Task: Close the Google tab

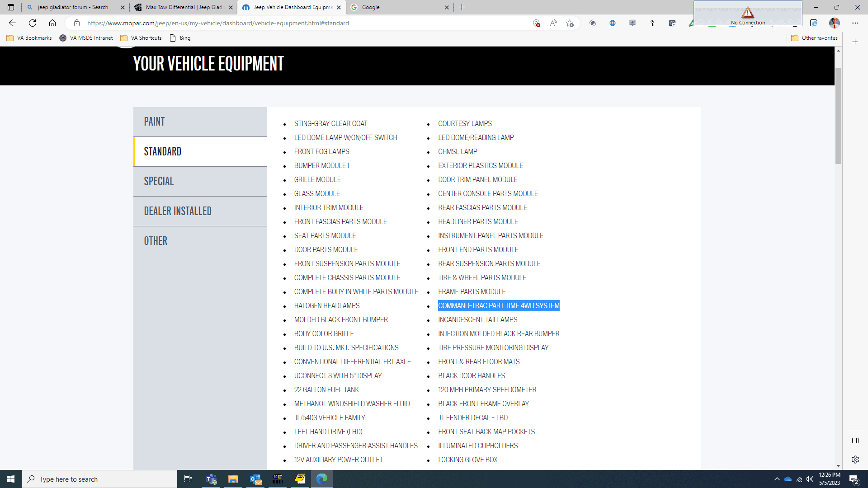Action: click(447, 7)
